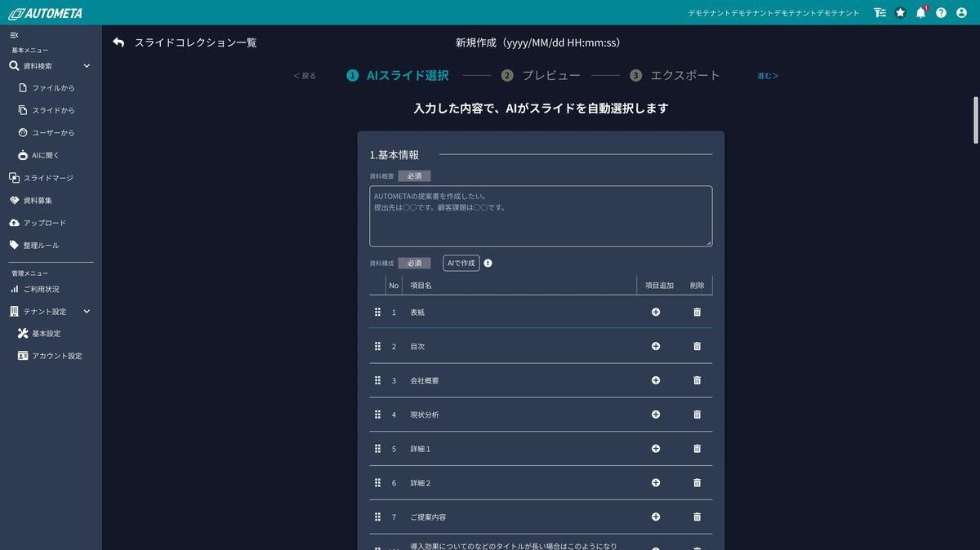The height and width of the screenshot is (550, 980).
Task: Add an item after row 会社概要
Action: tap(656, 380)
